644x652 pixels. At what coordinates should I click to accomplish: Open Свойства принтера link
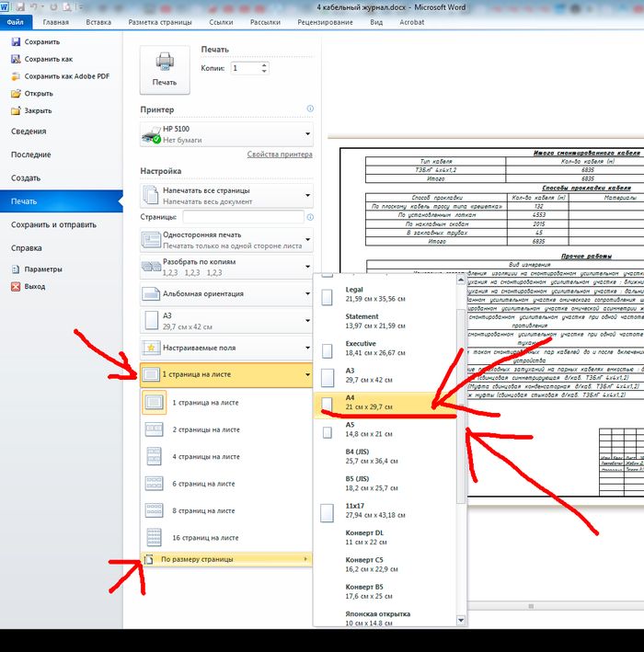[279, 154]
